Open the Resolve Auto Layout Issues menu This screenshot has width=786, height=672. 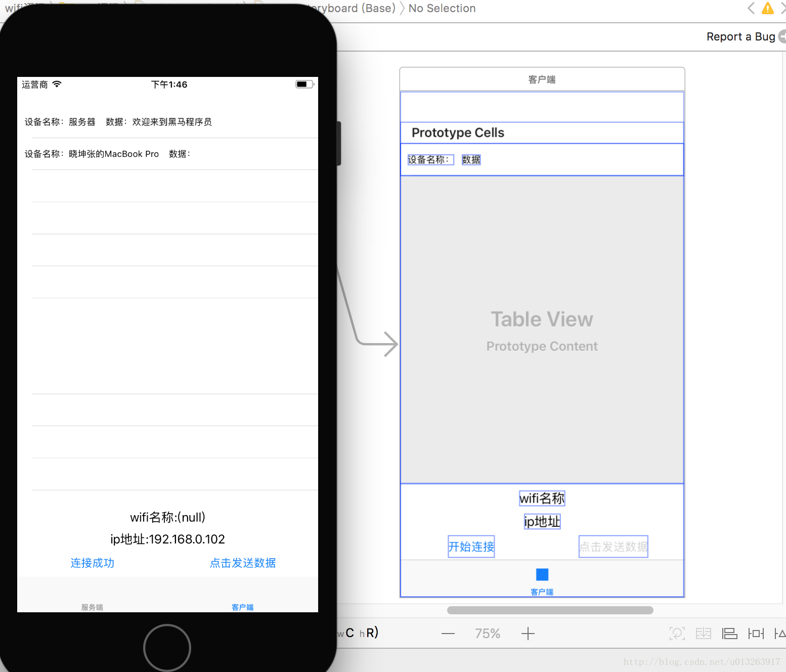point(780,634)
